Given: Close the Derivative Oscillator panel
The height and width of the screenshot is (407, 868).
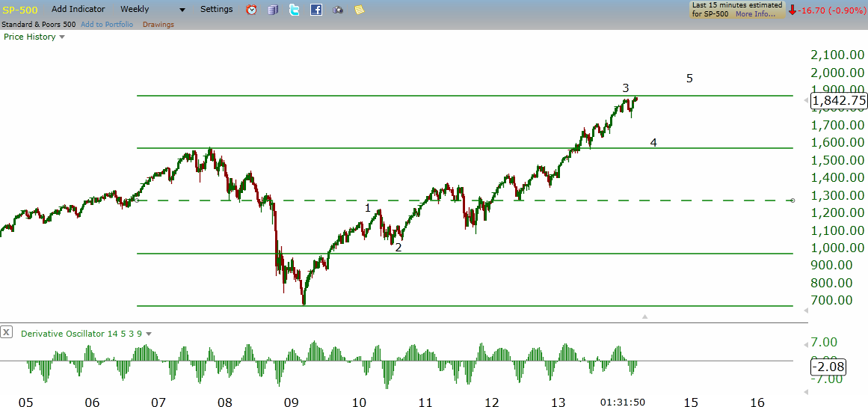Looking at the screenshot, I should pyautogui.click(x=7, y=332).
